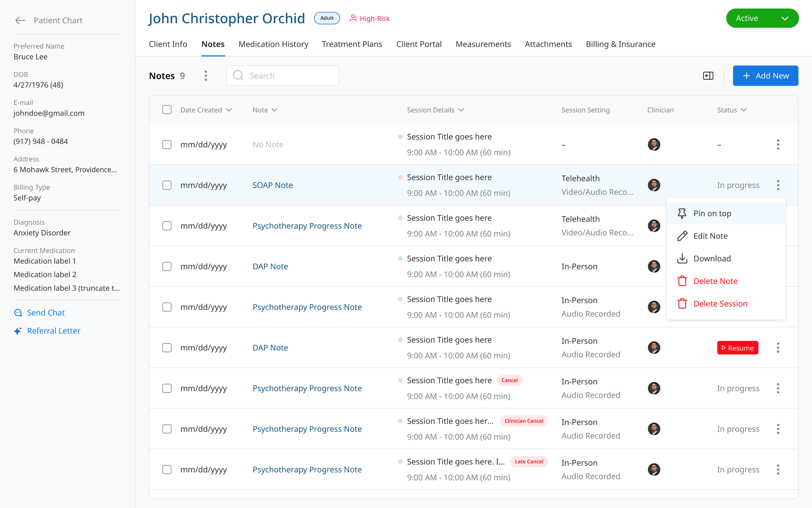Open the Resume row's three-dot menu

(778, 348)
